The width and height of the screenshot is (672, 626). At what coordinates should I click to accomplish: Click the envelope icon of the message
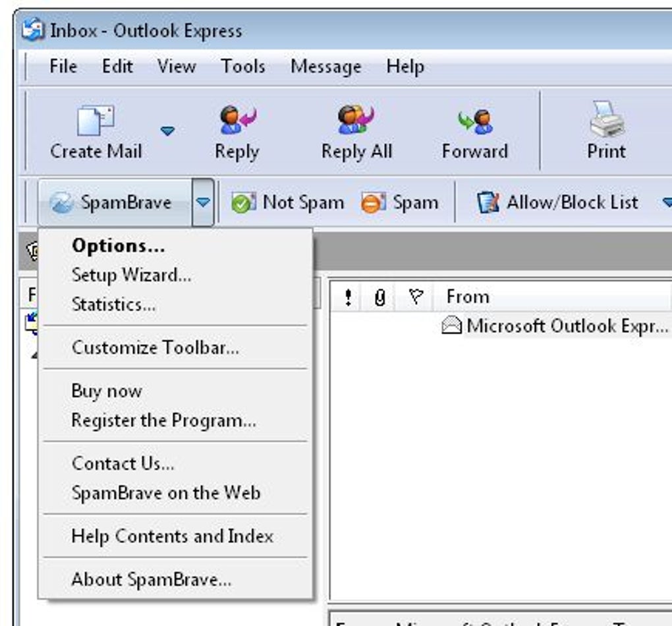pyautogui.click(x=451, y=326)
